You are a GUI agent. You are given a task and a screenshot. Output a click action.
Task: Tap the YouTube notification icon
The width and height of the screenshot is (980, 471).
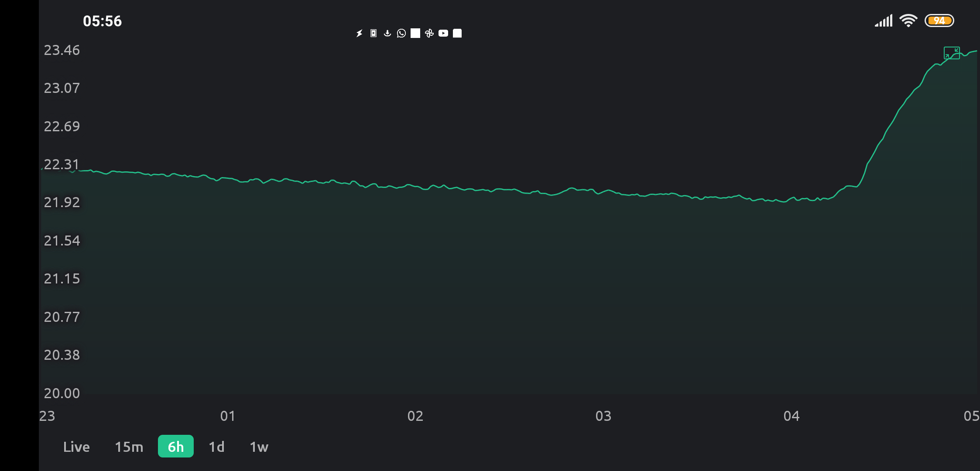443,33
